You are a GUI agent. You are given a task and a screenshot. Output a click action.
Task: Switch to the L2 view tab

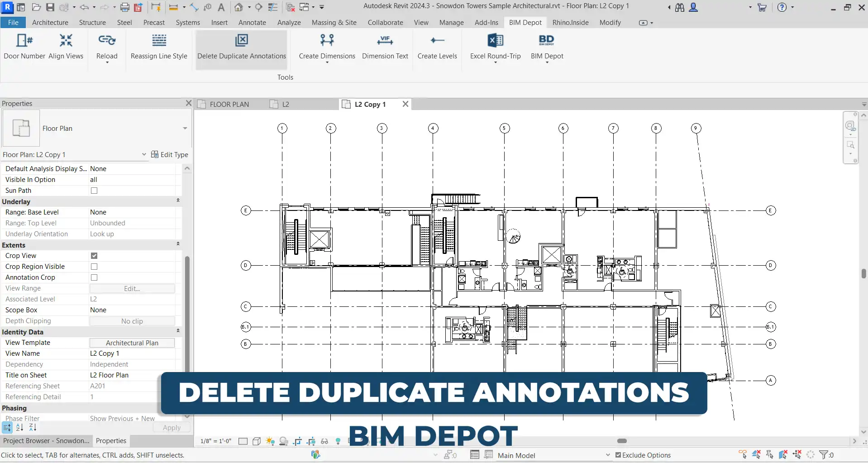tap(286, 105)
